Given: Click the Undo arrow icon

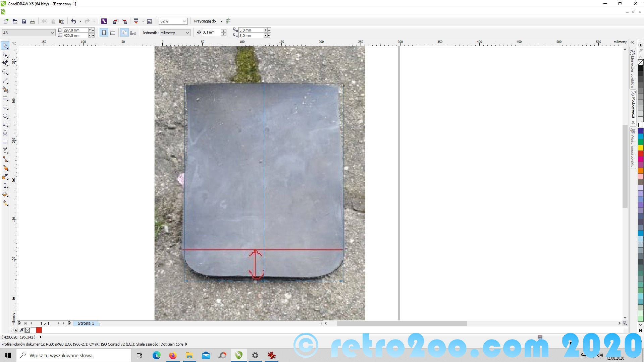Looking at the screenshot, I should pos(73,21).
